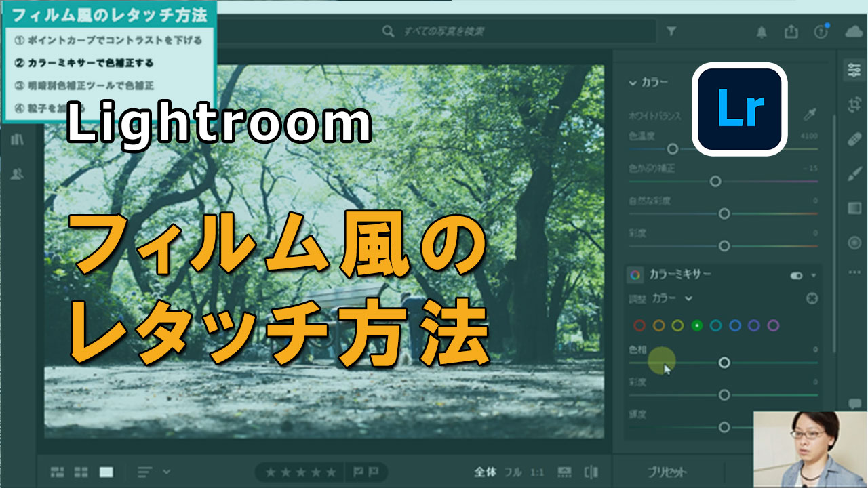Show the filmstrip using bottom bar icon
The height and width of the screenshot is (488, 868).
(564, 472)
